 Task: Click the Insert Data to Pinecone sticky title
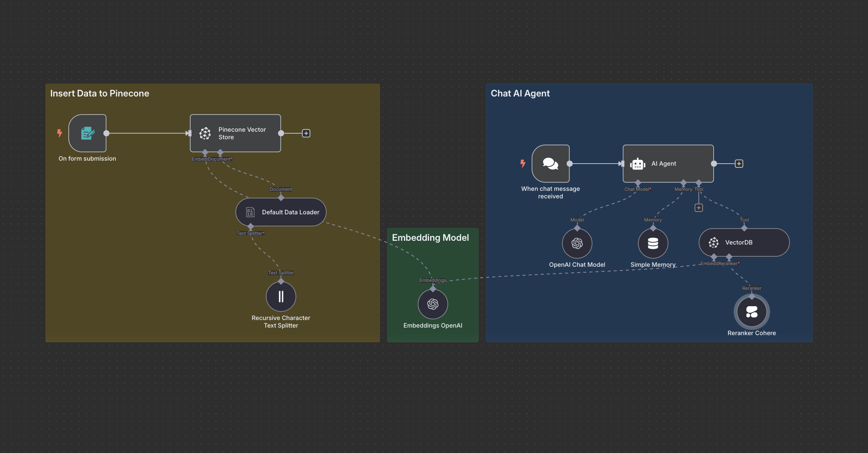[x=100, y=94]
